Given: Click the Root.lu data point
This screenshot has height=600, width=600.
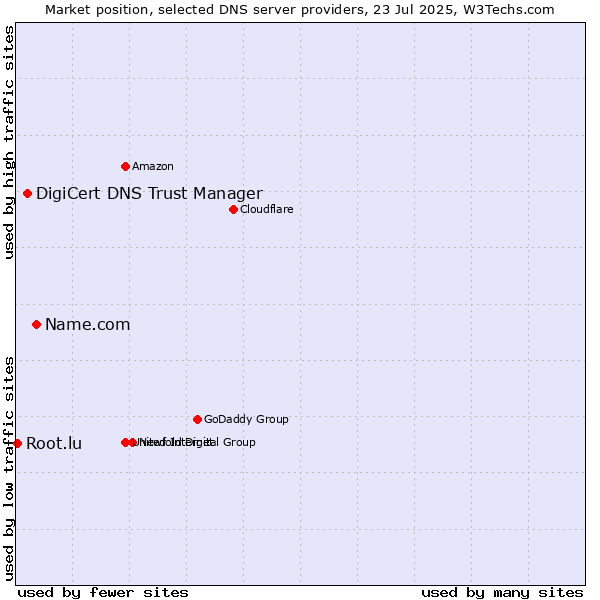Looking at the screenshot, I should click(x=18, y=443).
